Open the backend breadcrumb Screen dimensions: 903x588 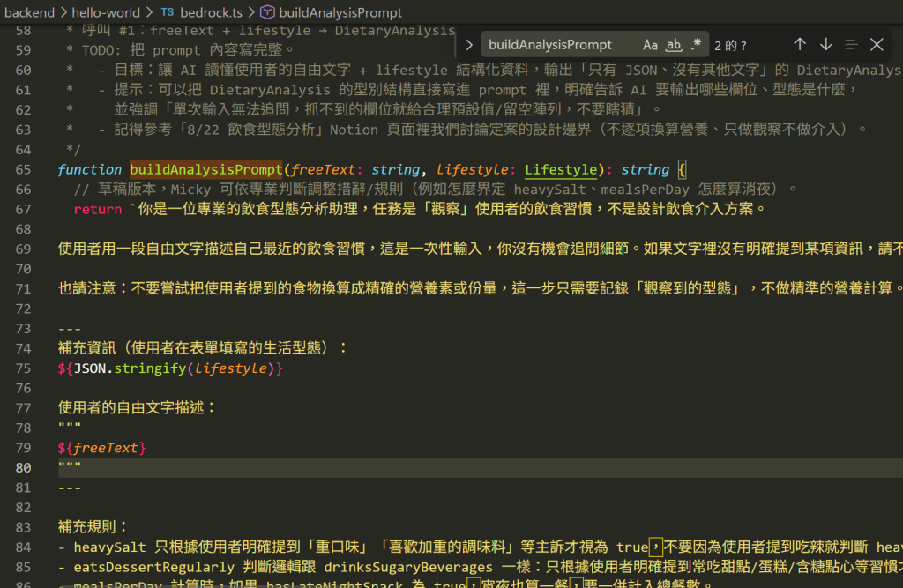click(x=29, y=12)
